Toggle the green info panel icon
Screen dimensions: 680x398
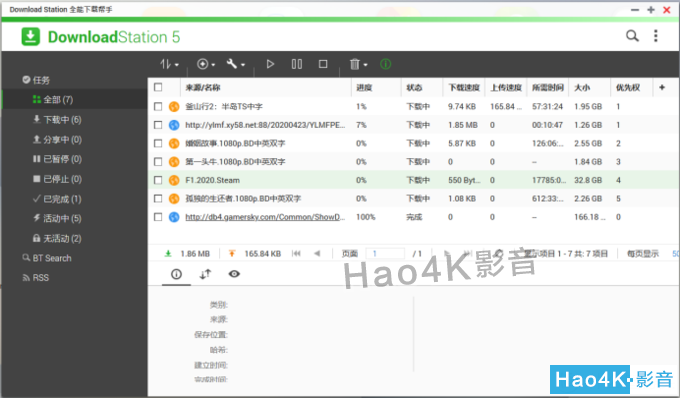[386, 64]
